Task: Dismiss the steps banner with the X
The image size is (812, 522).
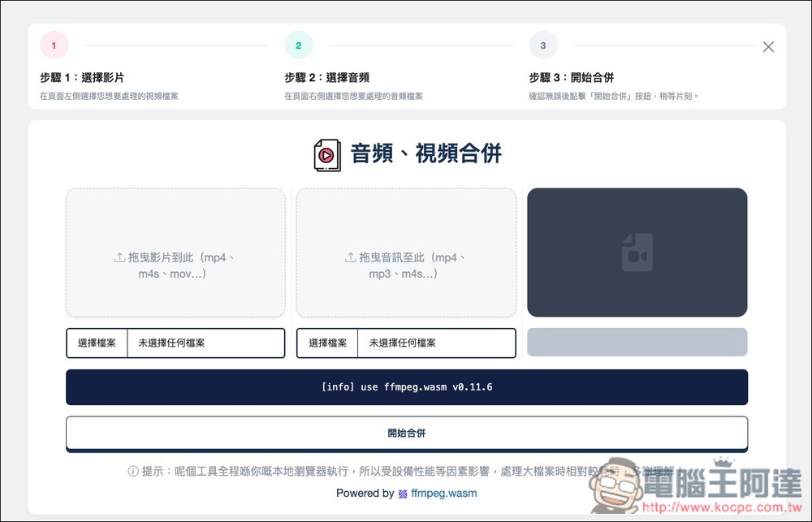Action: click(x=768, y=46)
